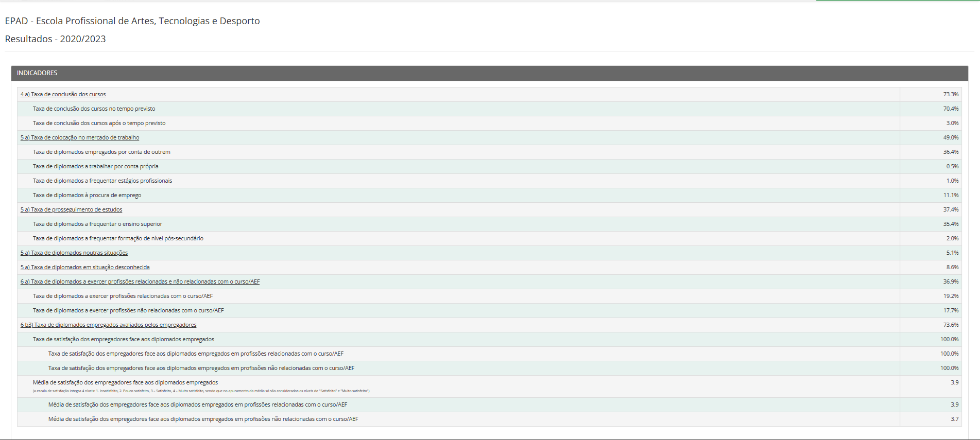Click 'diplomados empregados por conta de outrem' row

click(x=101, y=152)
